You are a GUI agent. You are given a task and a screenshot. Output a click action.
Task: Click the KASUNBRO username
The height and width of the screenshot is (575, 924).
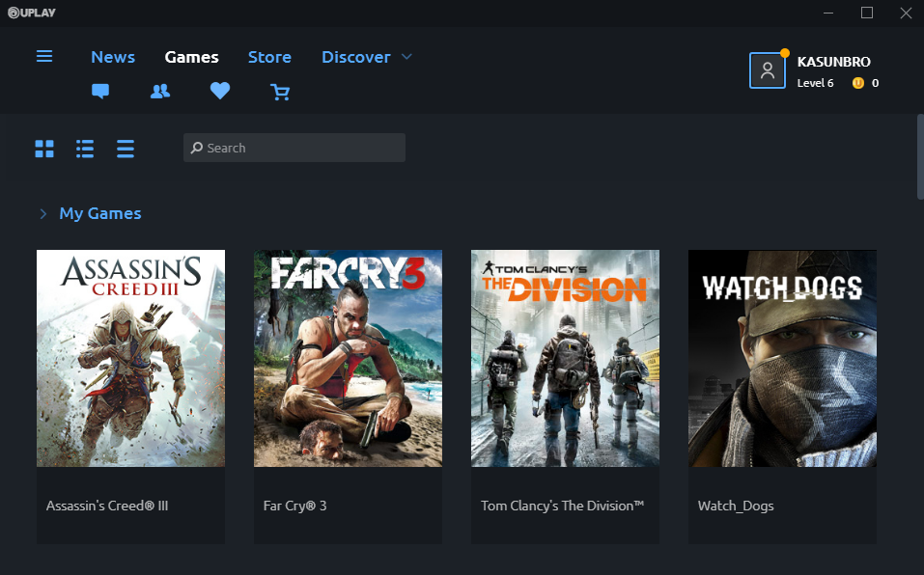[834, 62]
